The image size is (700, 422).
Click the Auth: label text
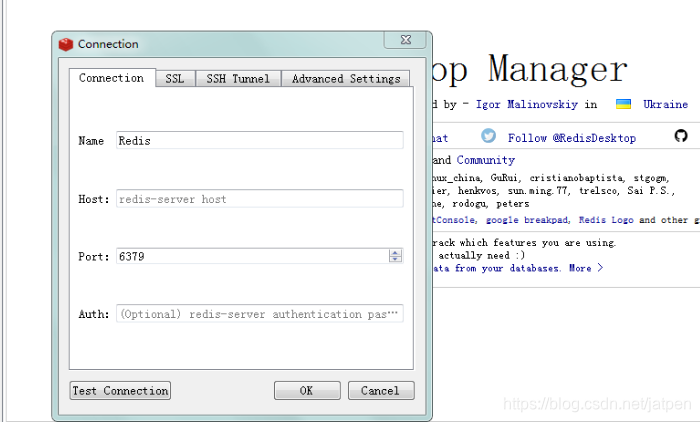click(94, 314)
